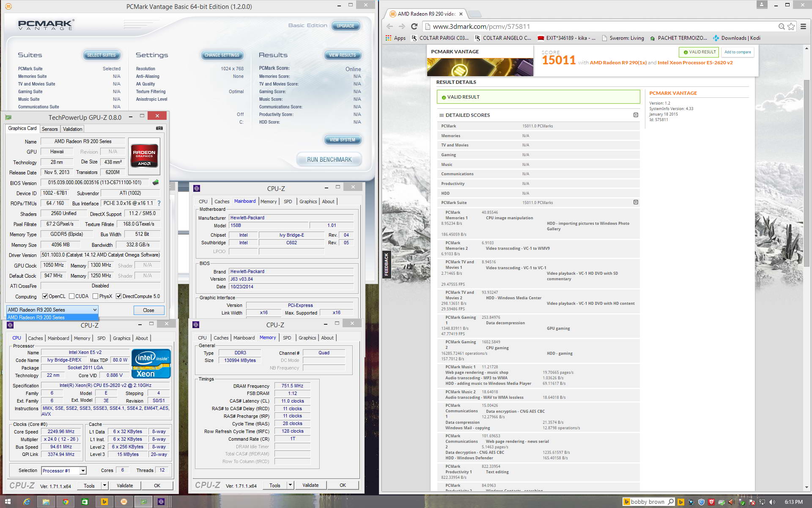Collapse the PCMark Suite row expander
Screen dimensions: 812x508
point(636,202)
